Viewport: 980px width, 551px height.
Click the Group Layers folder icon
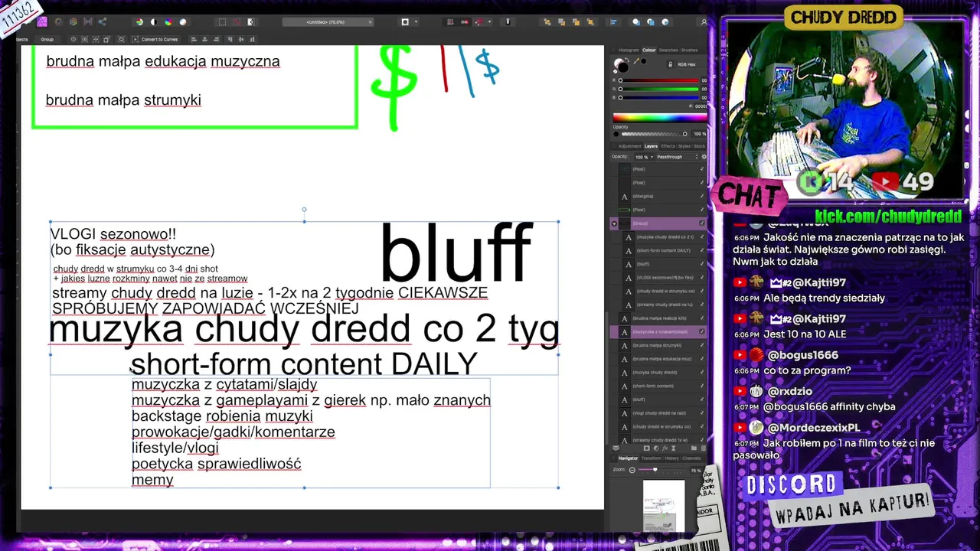click(x=694, y=448)
